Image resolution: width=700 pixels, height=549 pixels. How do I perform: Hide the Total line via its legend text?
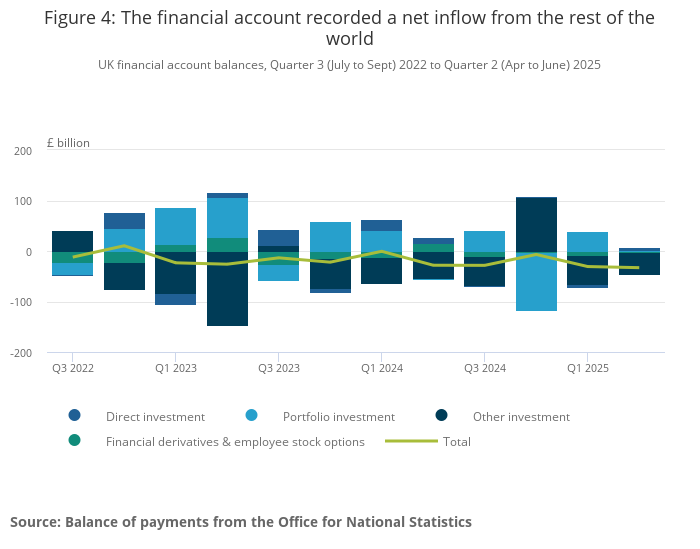coord(457,441)
